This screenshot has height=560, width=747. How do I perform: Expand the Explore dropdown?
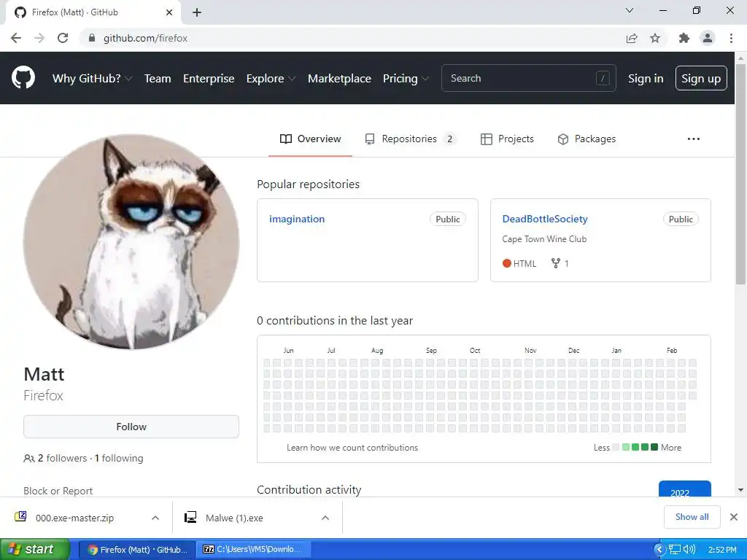pyautogui.click(x=271, y=79)
